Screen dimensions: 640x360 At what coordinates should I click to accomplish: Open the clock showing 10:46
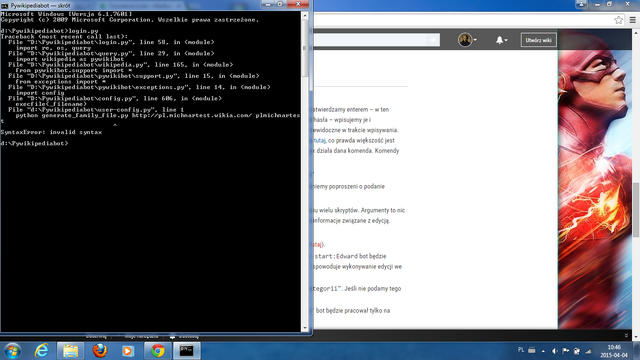(614, 351)
